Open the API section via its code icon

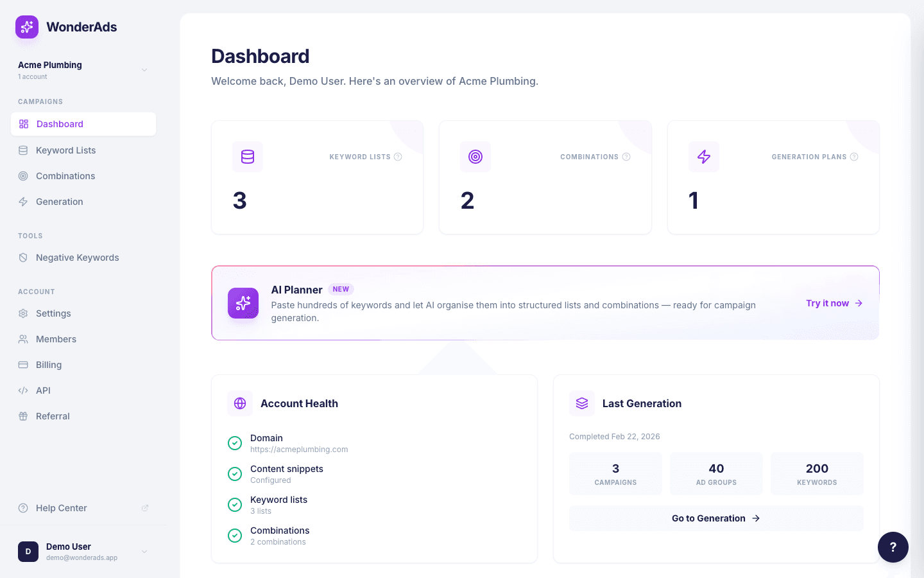click(23, 390)
